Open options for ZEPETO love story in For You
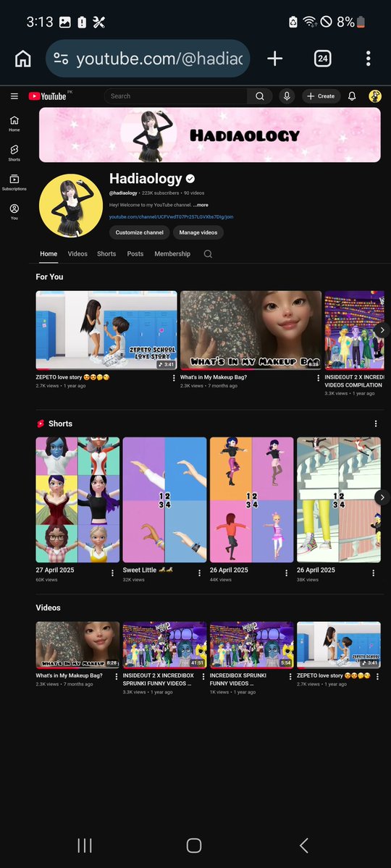 pos(174,378)
